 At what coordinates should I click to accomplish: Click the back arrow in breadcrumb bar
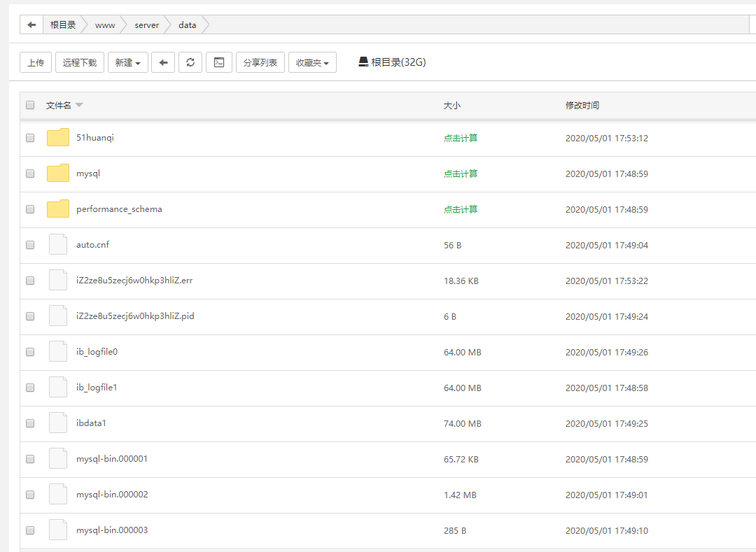click(31, 25)
